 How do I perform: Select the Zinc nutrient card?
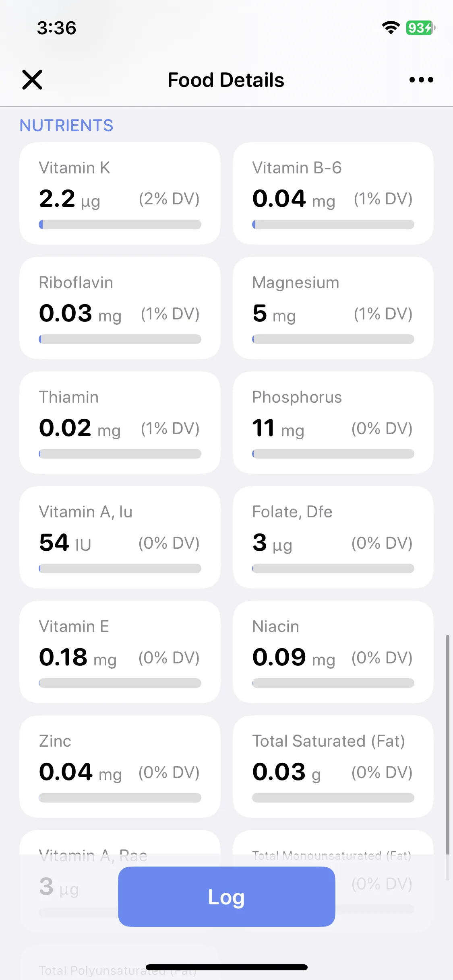120,766
